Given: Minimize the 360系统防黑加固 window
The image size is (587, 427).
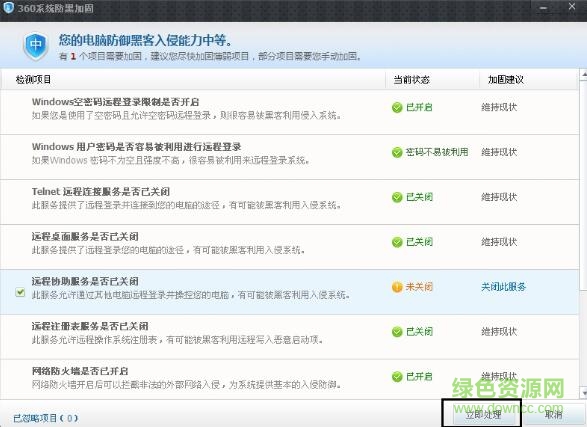Looking at the screenshot, I should tap(544, 7).
